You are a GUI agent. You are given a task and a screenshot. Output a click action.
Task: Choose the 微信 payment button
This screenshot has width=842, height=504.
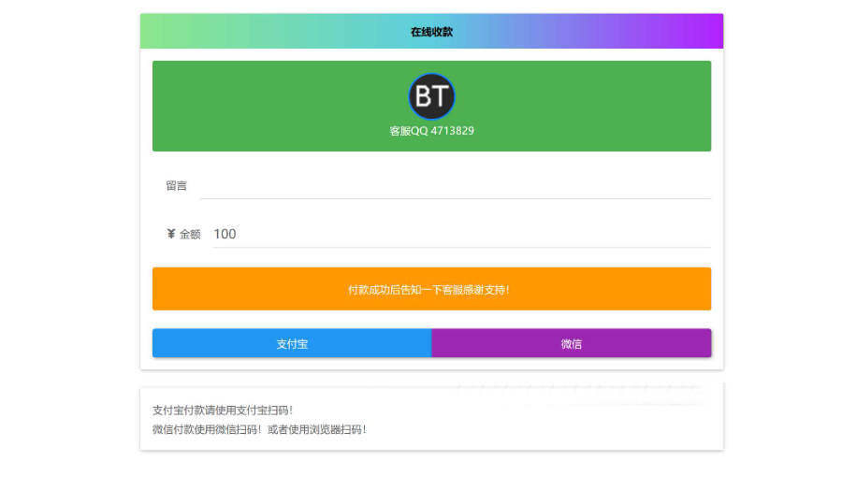click(x=571, y=343)
